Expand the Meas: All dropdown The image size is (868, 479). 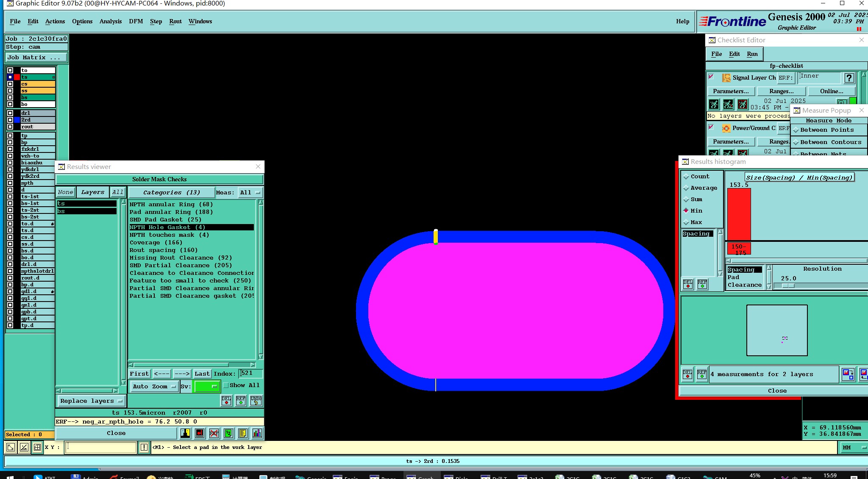[x=250, y=192]
